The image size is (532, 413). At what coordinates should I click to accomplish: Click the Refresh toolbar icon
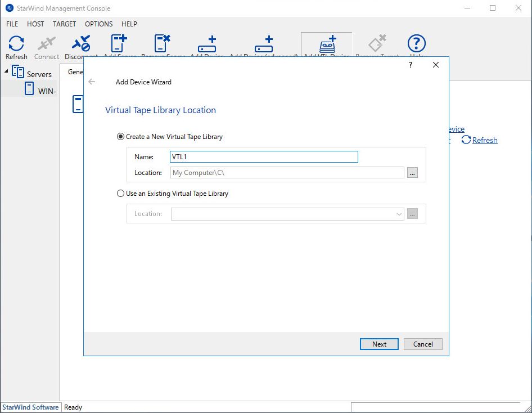point(16,44)
